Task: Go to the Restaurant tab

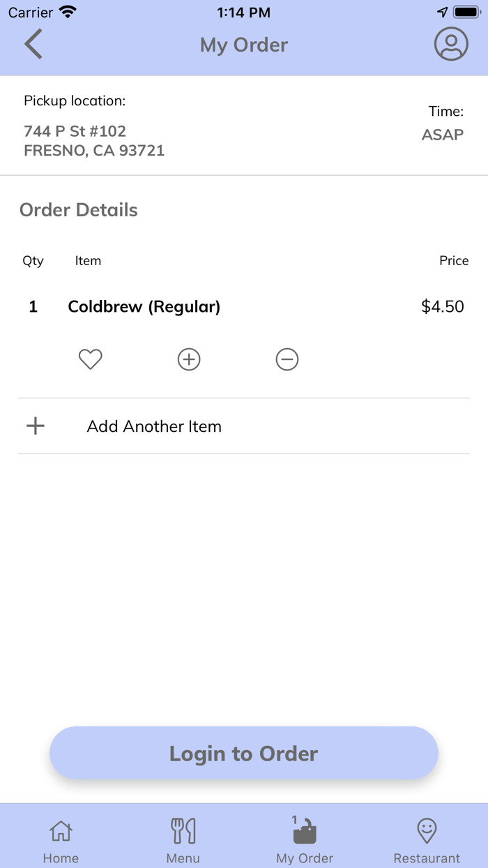Action: (x=427, y=839)
